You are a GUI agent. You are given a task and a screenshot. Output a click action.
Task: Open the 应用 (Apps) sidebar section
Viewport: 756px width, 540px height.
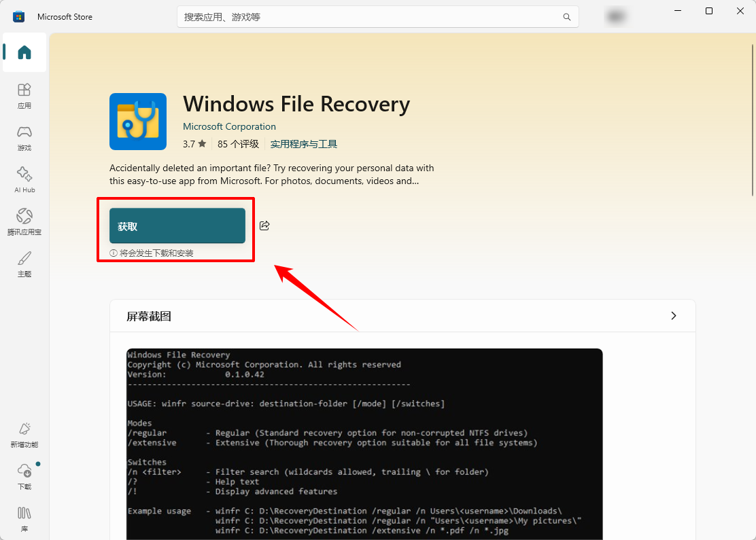24,96
